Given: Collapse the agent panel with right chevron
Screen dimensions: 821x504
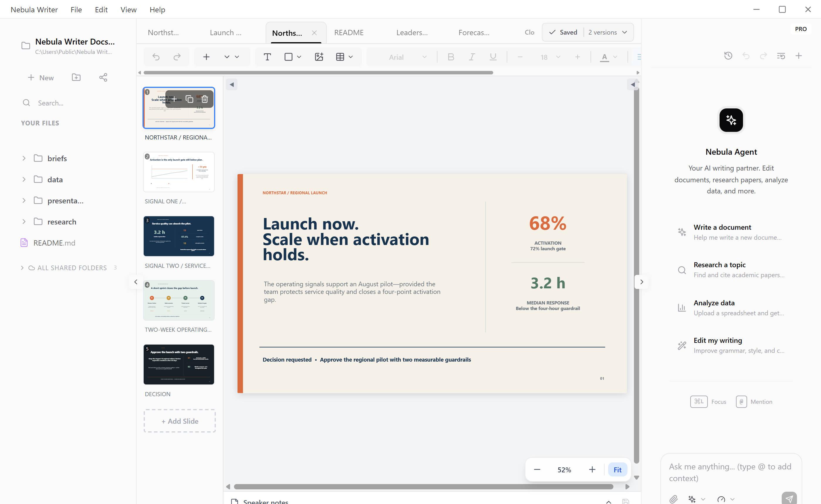Looking at the screenshot, I should (x=642, y=282).
